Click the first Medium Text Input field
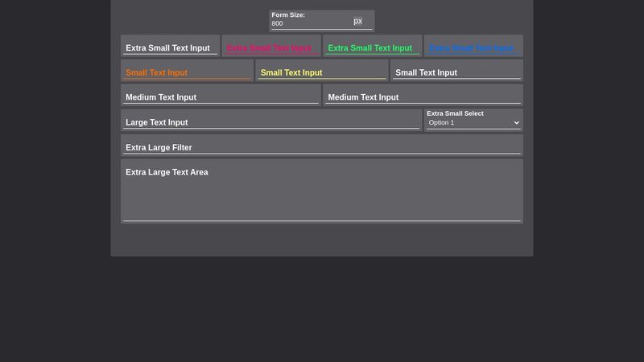The image size is (644, 362). [220, 97]
